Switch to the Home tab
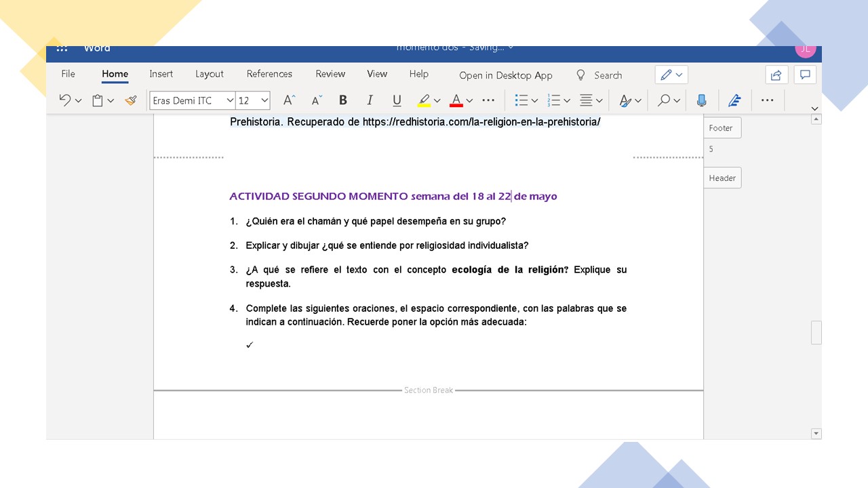This screenshot has height=488, width=868. pos(115,74)
